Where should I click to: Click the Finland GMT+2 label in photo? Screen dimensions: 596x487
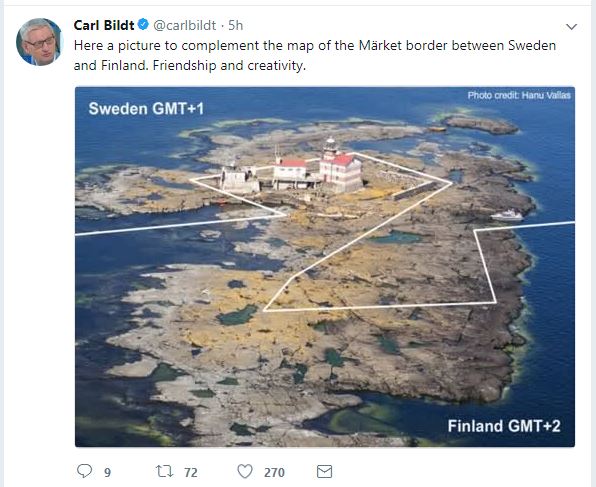pyautogui.click(x=504, y=426)
